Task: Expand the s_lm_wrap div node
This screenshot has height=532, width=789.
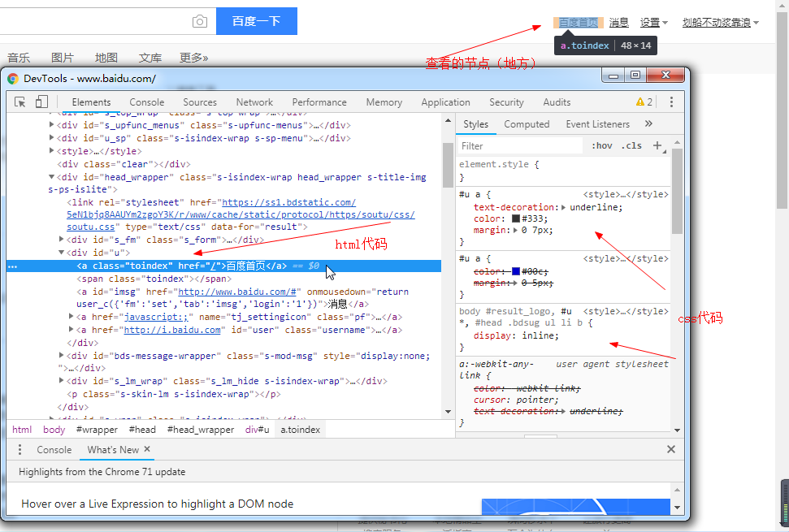Action: click(x=62, y=381)
